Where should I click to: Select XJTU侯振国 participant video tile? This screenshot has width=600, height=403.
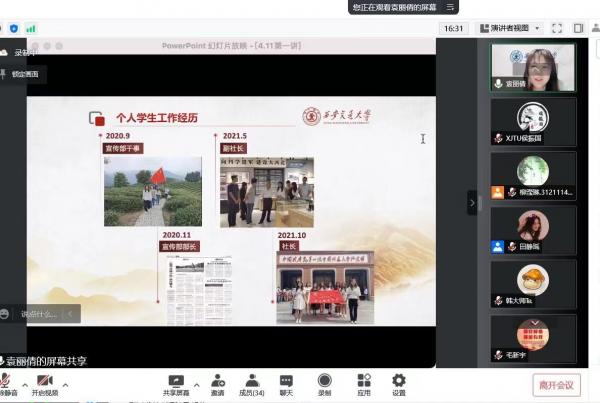click(532, 122)
